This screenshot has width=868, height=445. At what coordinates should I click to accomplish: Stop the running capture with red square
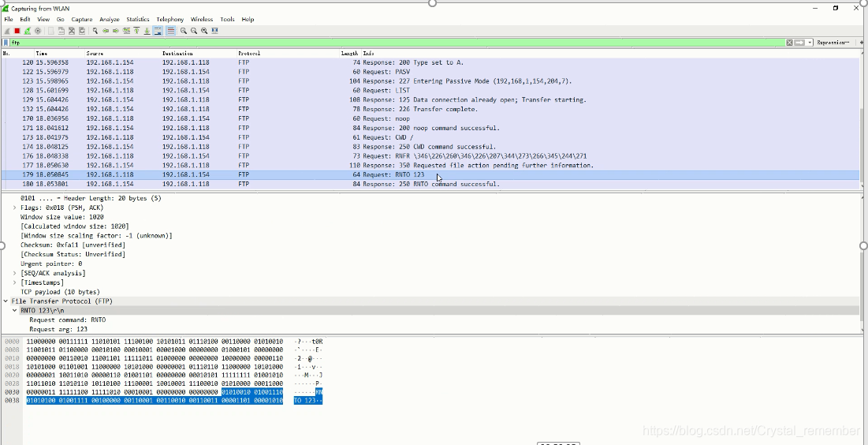tap(17, 31)
